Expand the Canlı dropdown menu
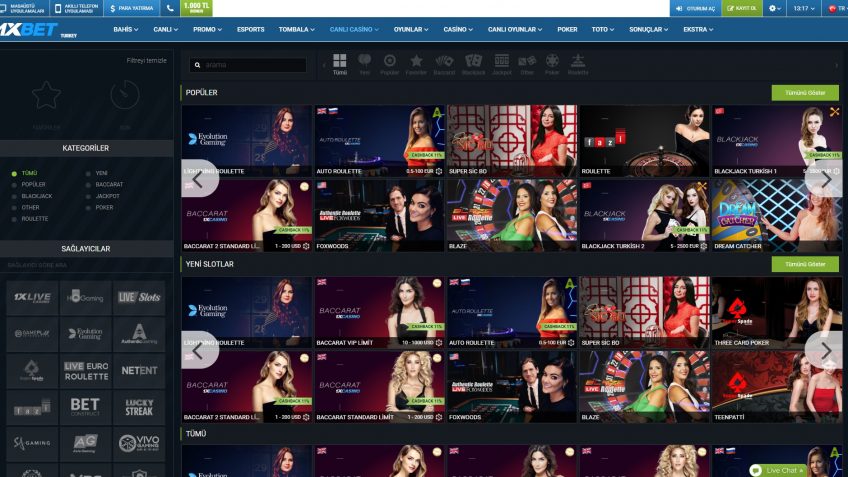The image size is (848, 477). [165, 30]
